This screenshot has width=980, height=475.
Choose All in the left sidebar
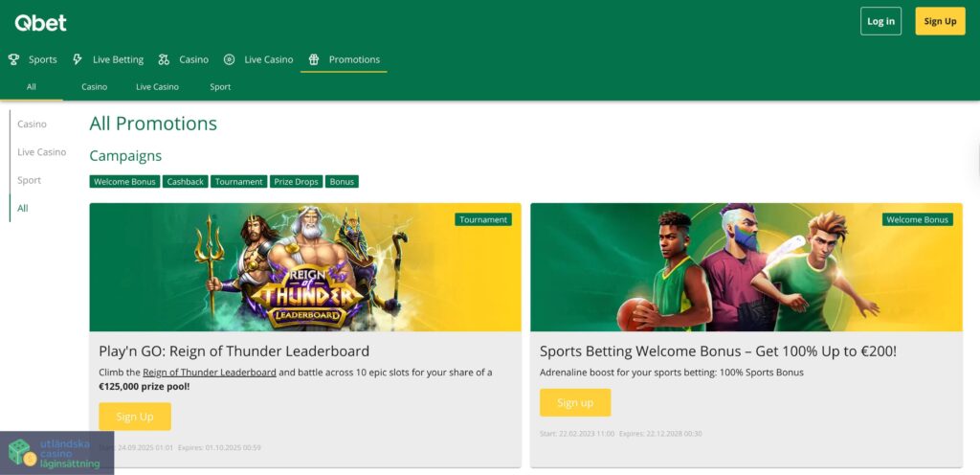tap(23, 208)
